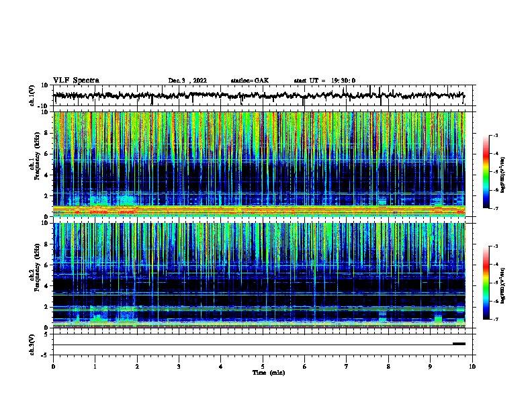
Task: Click the "ch.1(V)" waveform axis label
Action: (32, 95)
